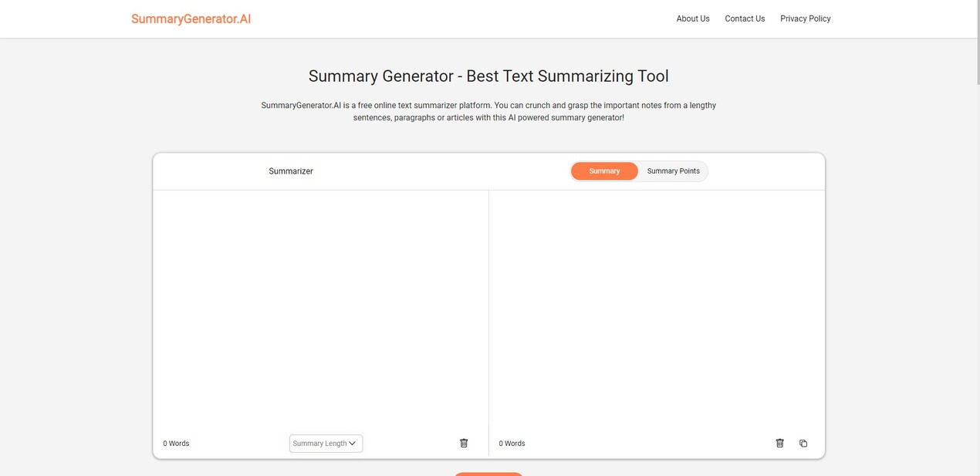This screenshot has width=980, height=476.
Task: Click the Summarizer panel heading
Action: coord(291,169)
